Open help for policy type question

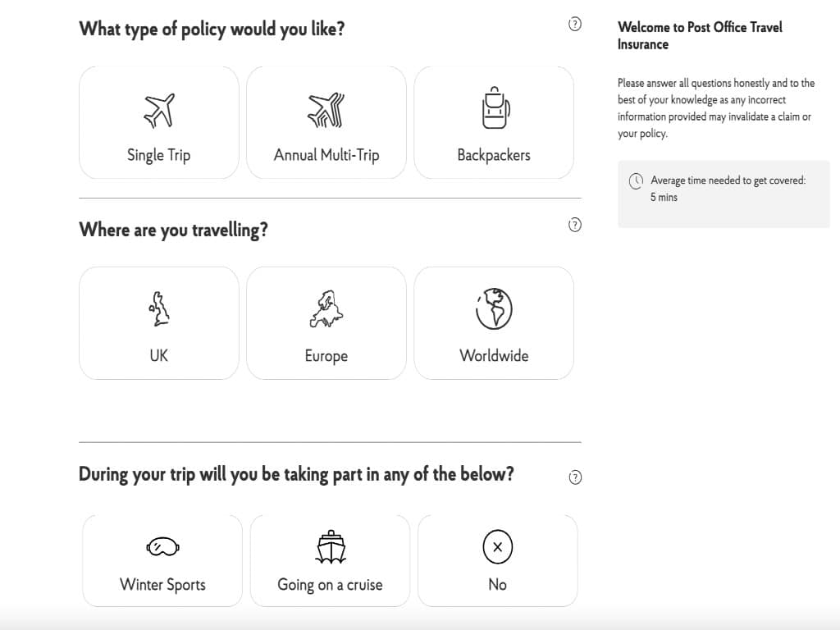point(575,24)
